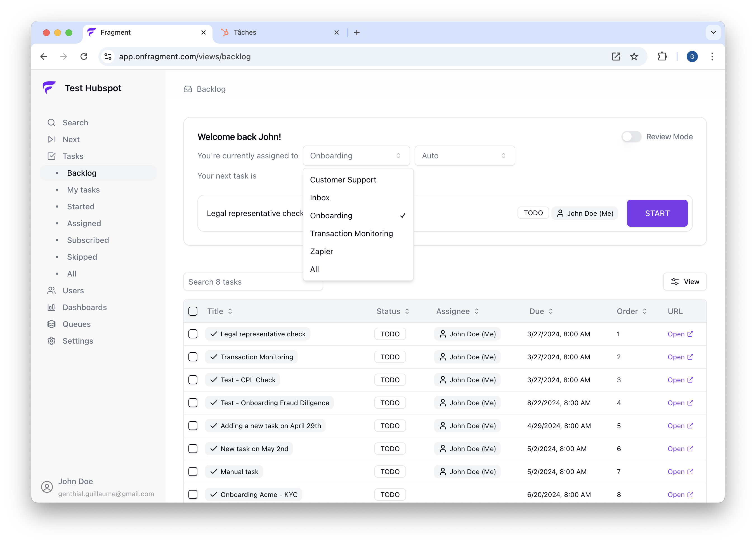Click the Legal representative check title chip
The image size is (756, 544).
(257, 334)
